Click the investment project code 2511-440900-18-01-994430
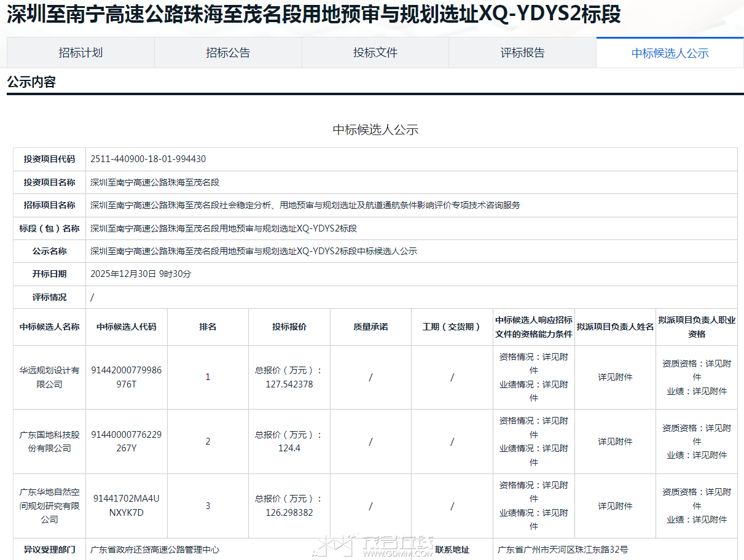 148,159
